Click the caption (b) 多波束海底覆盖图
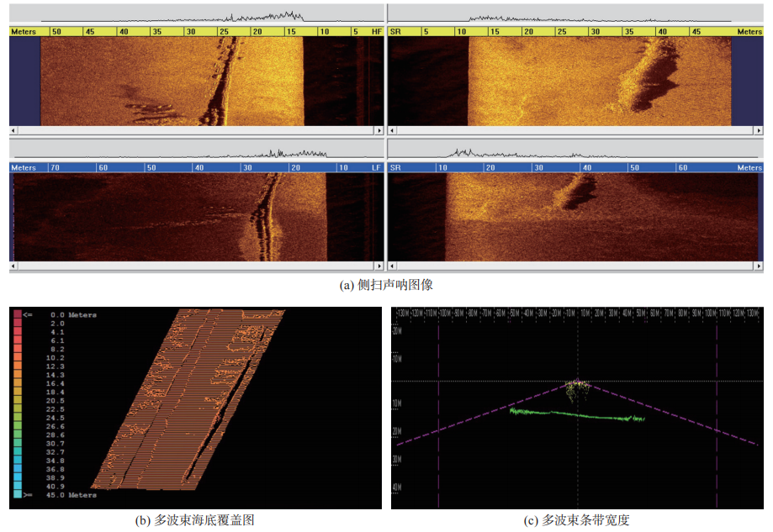This screenshot has width=773, height=532. 195,520
